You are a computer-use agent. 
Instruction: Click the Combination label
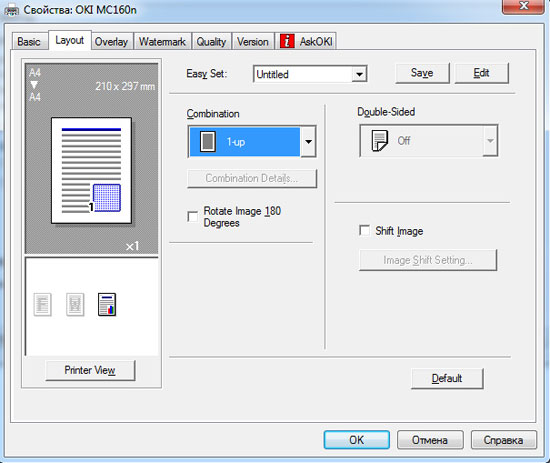[x=213, y=114]
